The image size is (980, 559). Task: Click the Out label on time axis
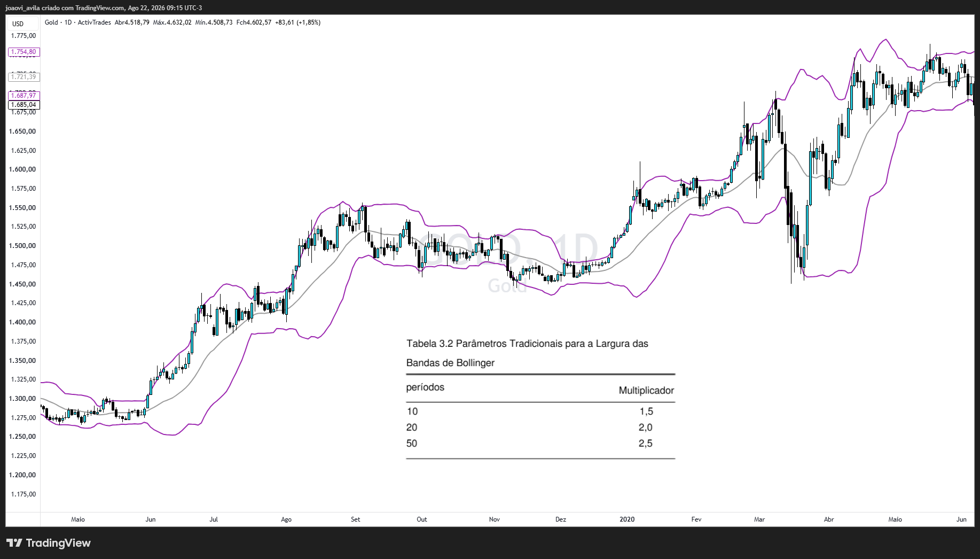[x=422, y=519]
